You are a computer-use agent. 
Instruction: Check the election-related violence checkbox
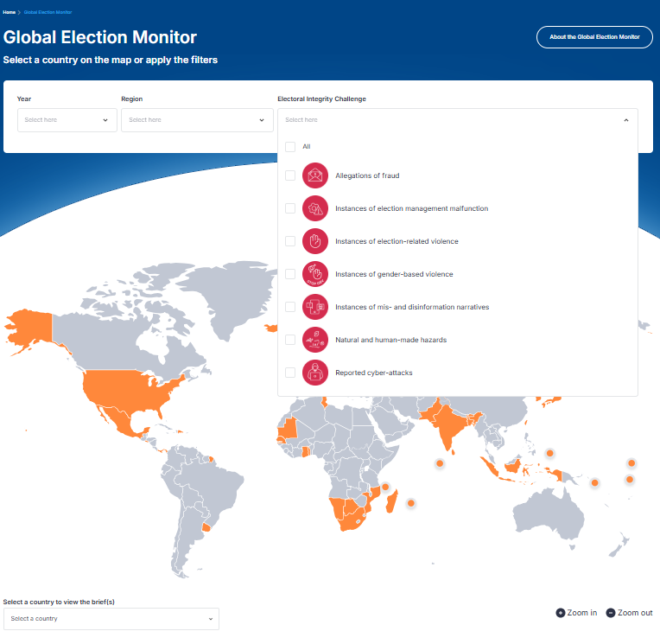290,241
